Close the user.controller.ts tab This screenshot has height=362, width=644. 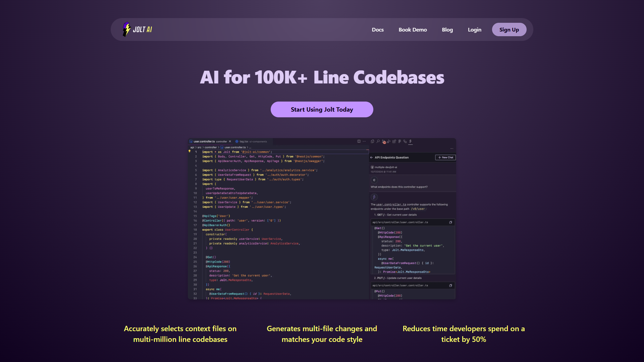pos(230,141)
